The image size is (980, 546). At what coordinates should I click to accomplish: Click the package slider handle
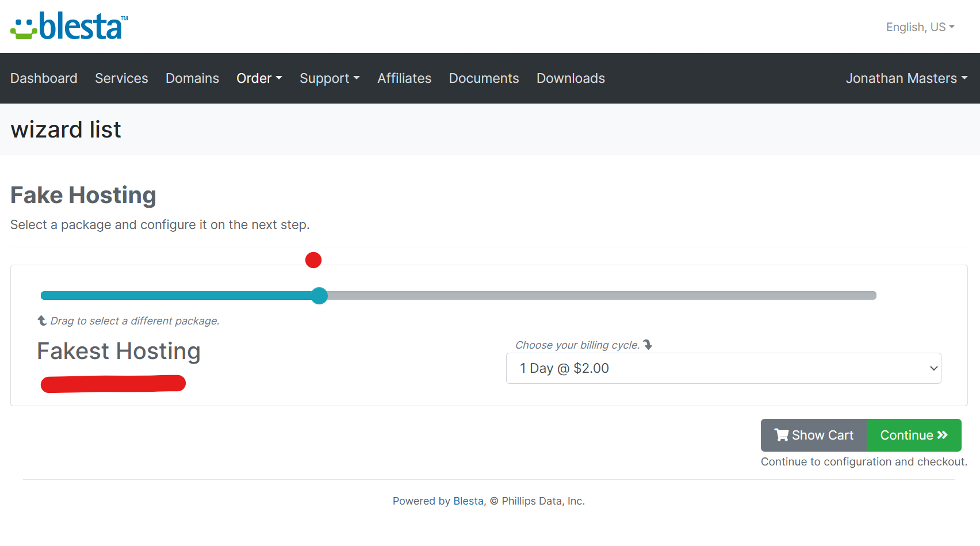point(319,296)
